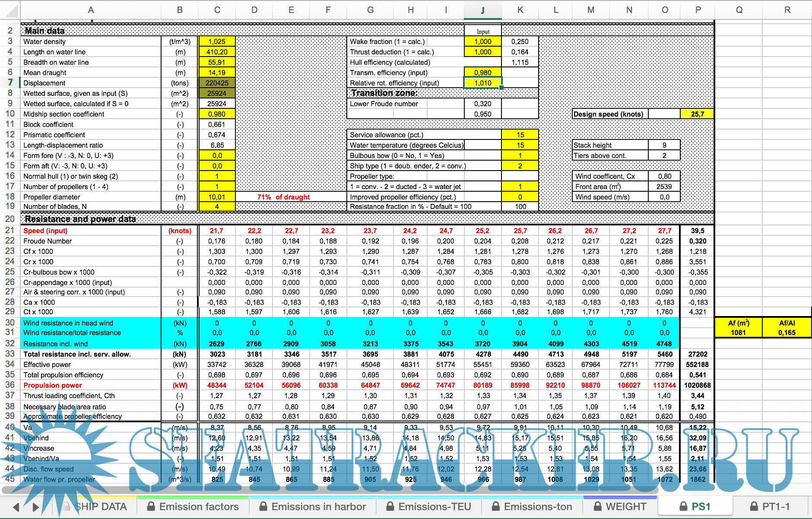This screenshot has height=519, width=812.
Task: Select the Service allowance value cell
Action: [x=520, y=135]
